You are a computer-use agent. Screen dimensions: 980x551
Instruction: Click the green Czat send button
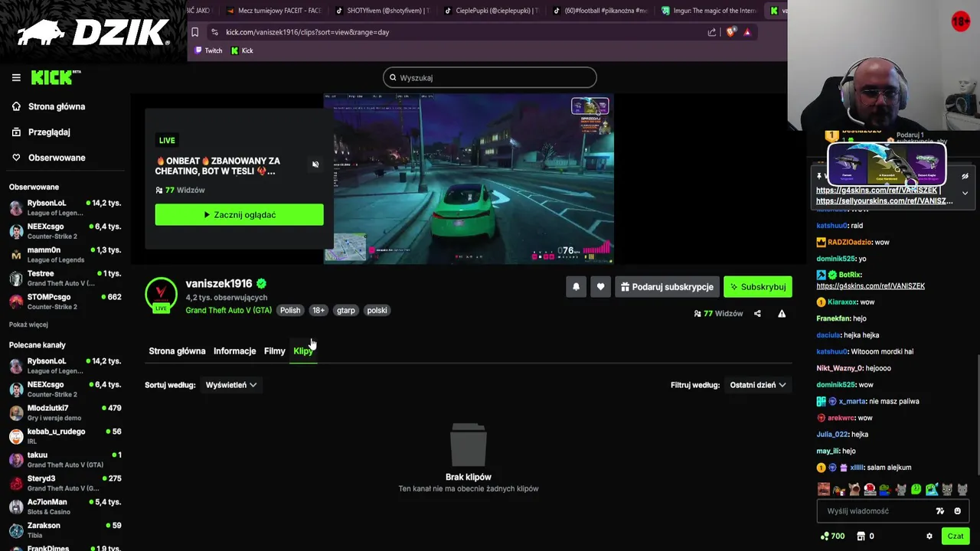click(955, 536)
